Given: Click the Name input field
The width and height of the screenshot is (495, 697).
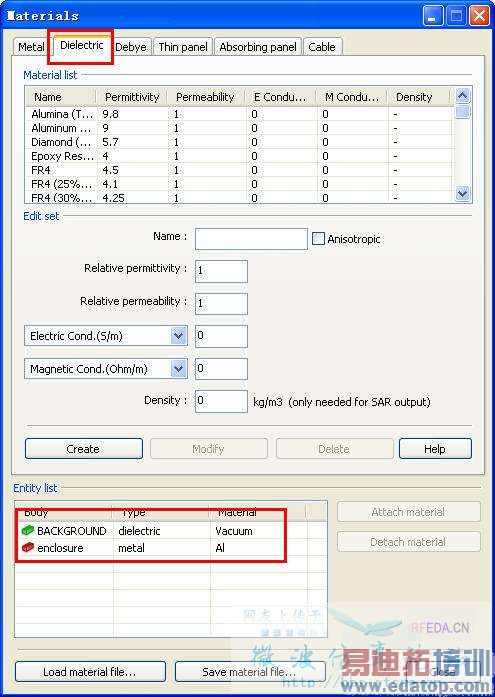Looking at the screenshot, I should tap(251, 239).
